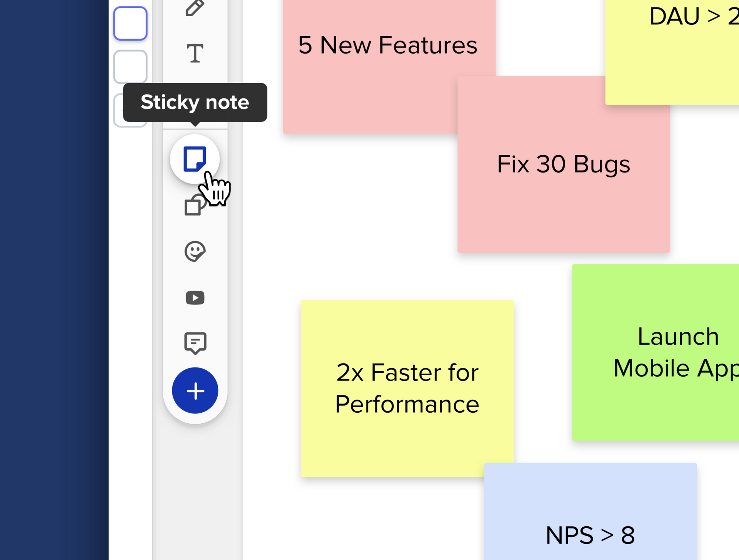Open the Shapes tool

point(194,206)
